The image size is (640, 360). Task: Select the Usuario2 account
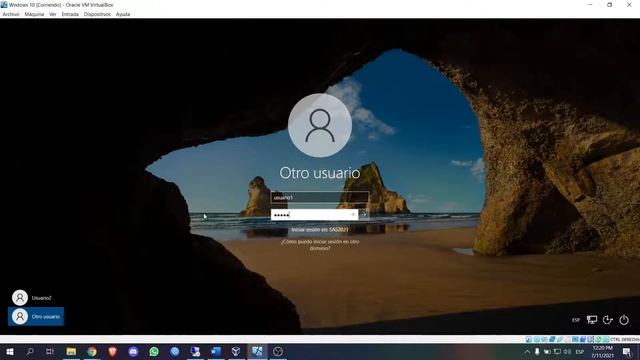point(36,298)
